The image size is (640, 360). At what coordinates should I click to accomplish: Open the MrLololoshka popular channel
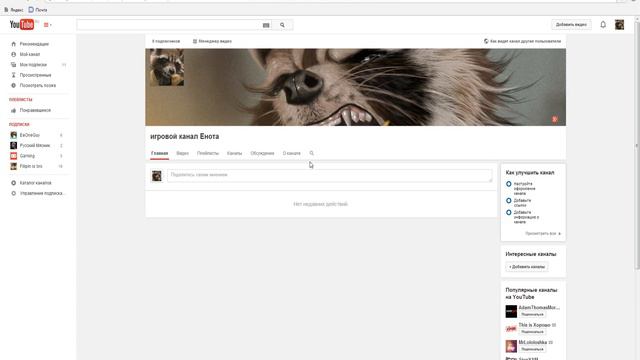[x=533, y=342]
